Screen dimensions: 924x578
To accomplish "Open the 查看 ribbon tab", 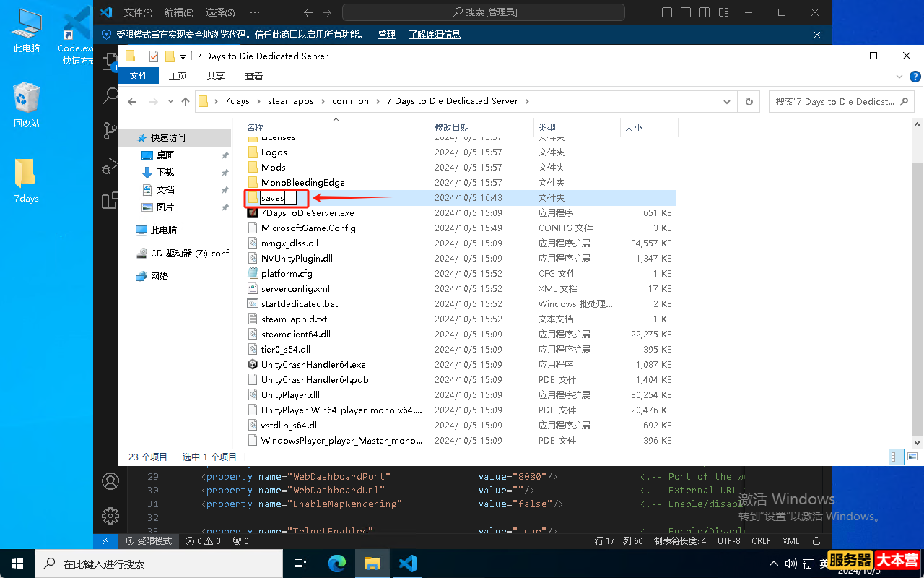I will [254, 77].
